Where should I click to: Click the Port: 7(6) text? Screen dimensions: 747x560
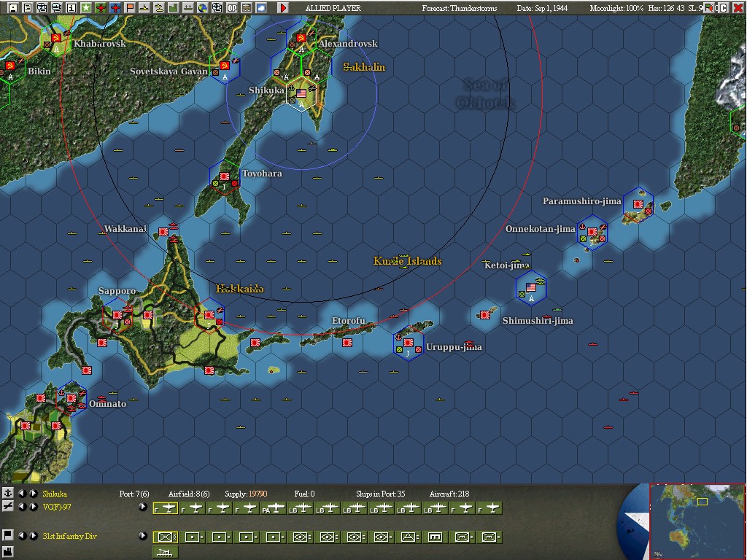pos(134,494)
